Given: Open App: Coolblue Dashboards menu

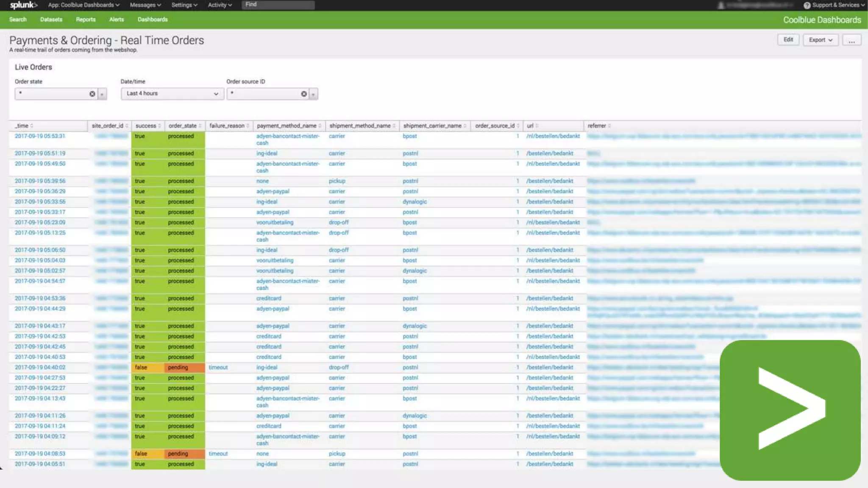Looking at the screenshot, I should 83,5.
